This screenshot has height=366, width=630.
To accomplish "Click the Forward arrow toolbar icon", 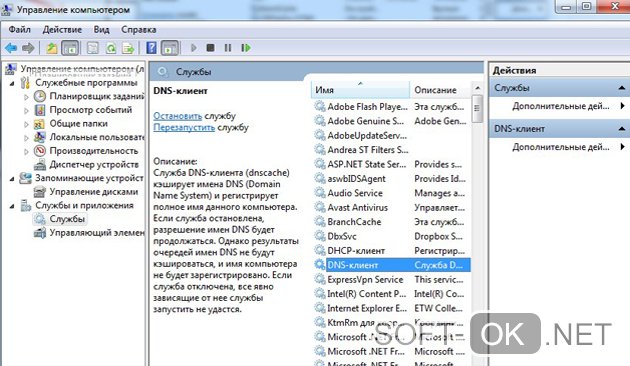I will pyautogui.click(x=28, y=48).
